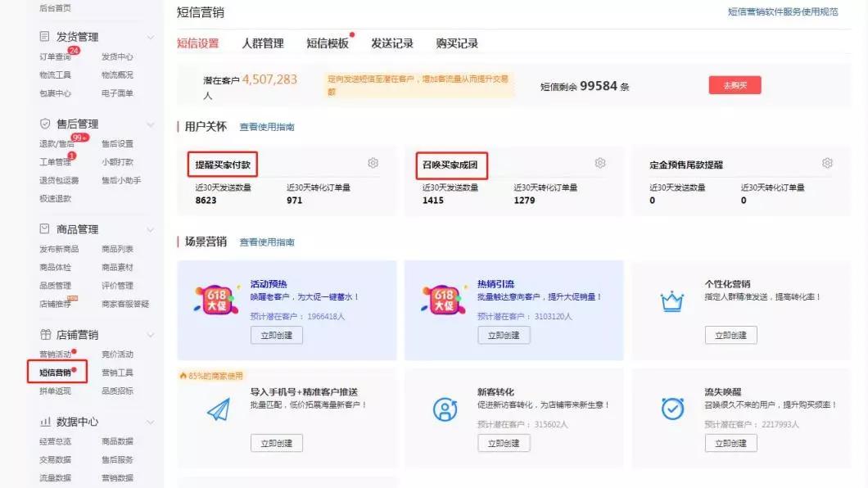This screenshot has width=868, height=488.
Task: Open 极速退款 in the sidebar
Action: tap(55, 198)
